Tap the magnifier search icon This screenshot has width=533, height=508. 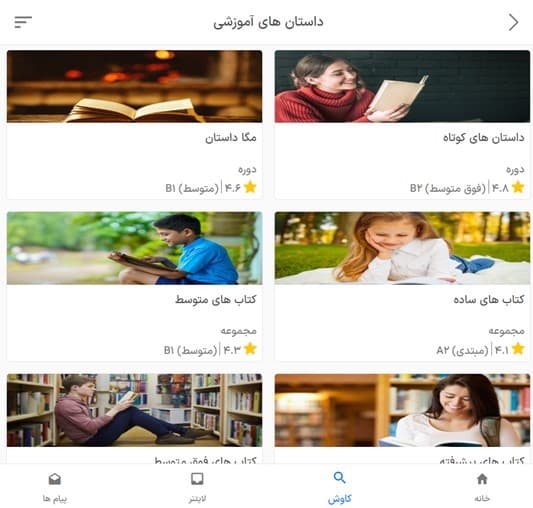click(339, 478)
